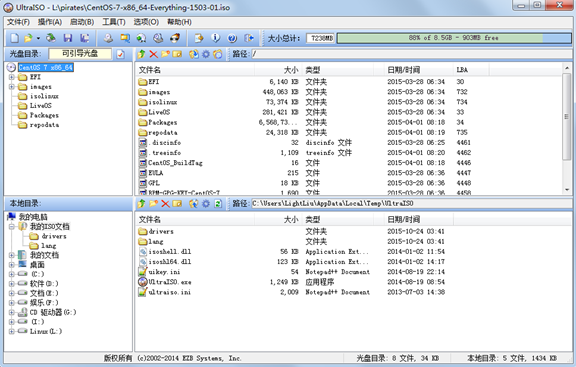Screen dimensions: 576x367
Task: Expand the 我的文档 tree node
Action: (x=11, y=255)
